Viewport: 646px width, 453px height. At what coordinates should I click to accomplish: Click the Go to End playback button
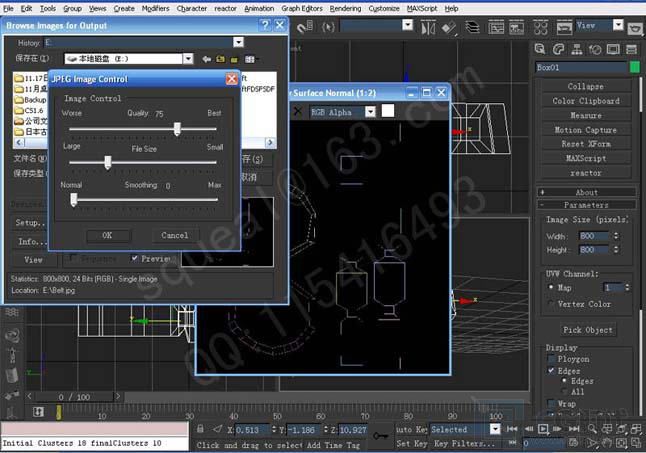[x=574, y=429]
